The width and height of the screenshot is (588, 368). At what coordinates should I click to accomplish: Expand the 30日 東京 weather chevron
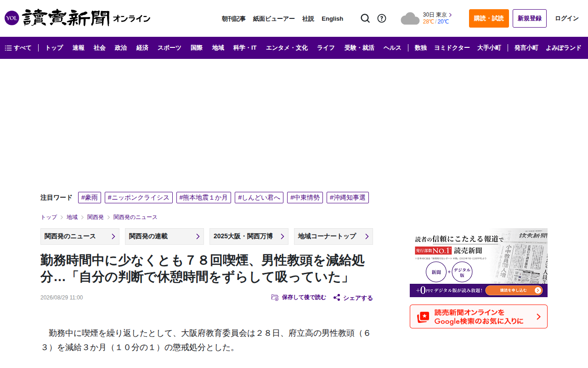click(x=451, y=15)
